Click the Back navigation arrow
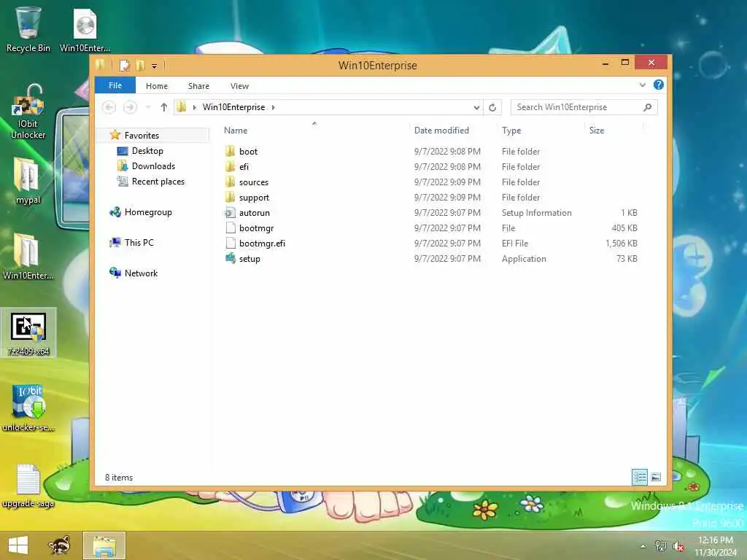 [x=109, y=107]
